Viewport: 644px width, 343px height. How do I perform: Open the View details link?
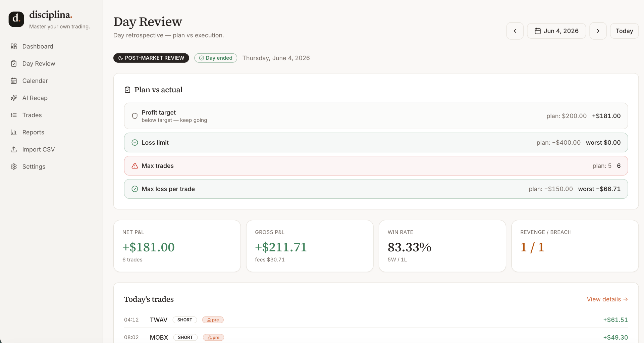pos(607,299)
